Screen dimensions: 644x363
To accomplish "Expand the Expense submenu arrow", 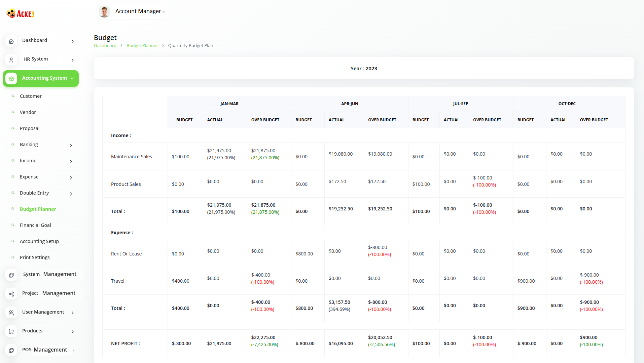I will point(71,177).
